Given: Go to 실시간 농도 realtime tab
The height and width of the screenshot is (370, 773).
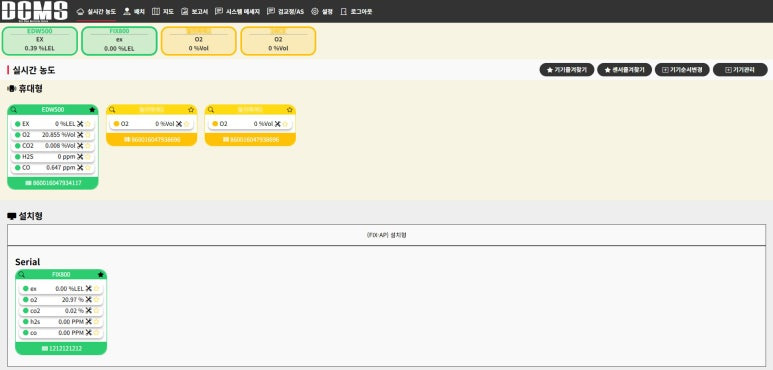Looking at the screenshot, I should click(96, 11).
